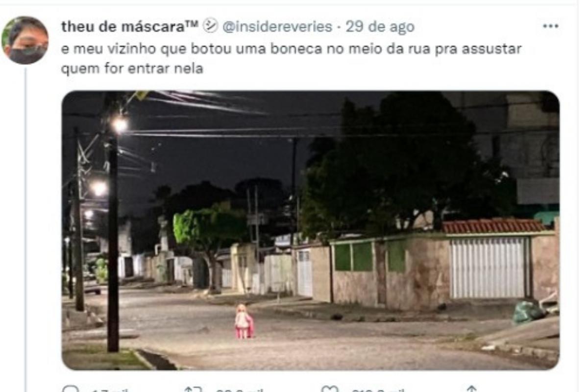Open the night street photo attachment
Viewport: 588px width, 392px height.
(310, 230)
